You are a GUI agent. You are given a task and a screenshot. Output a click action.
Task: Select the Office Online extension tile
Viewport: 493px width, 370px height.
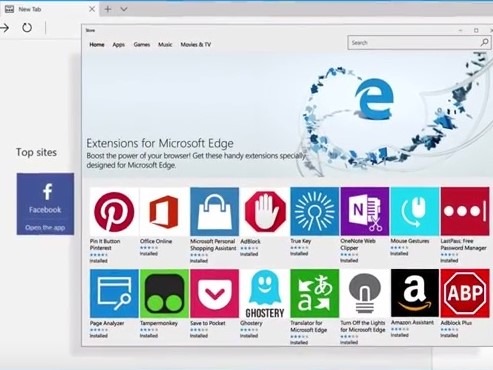point(164,212)
